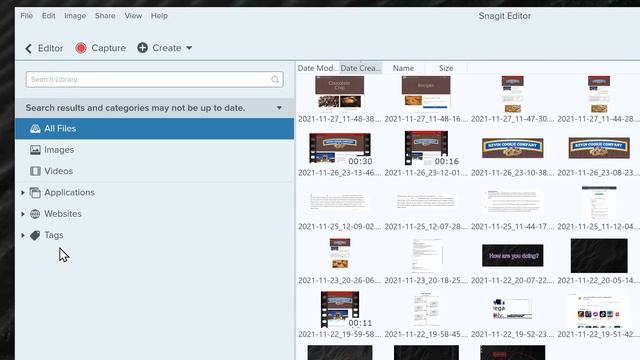Screen dimensions: 640x360
Task: Click the Tags label icon
Action: [35, 235]
